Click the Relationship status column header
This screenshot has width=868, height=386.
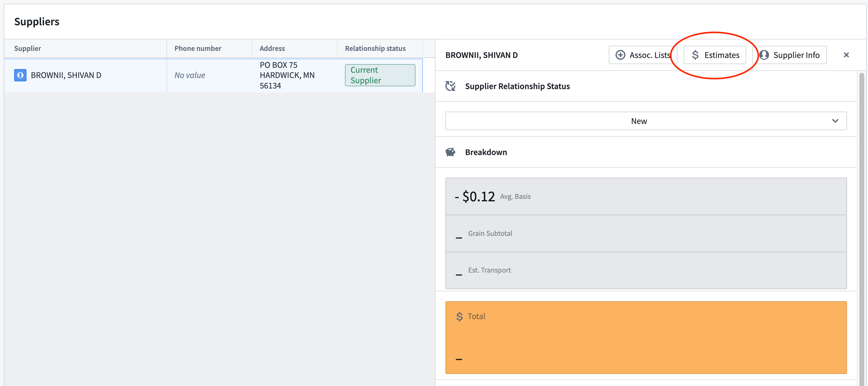tap(375, 48)
